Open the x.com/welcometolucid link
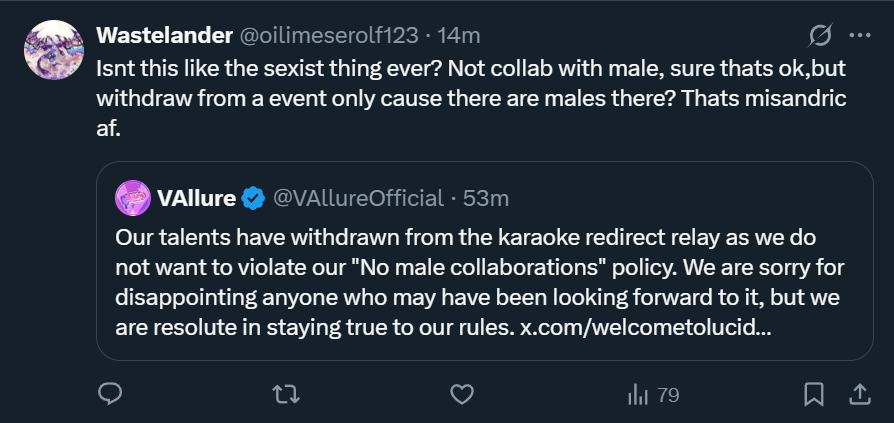Image resolution: width=894 pixels, height=423 pixels. [646, 328]
